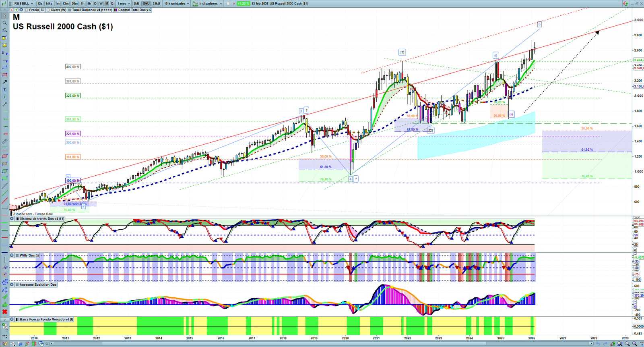
Task: Toggle Sistema de trenes Doc v4 settings box
Action: pyautogui.click(x=17, y=219)
